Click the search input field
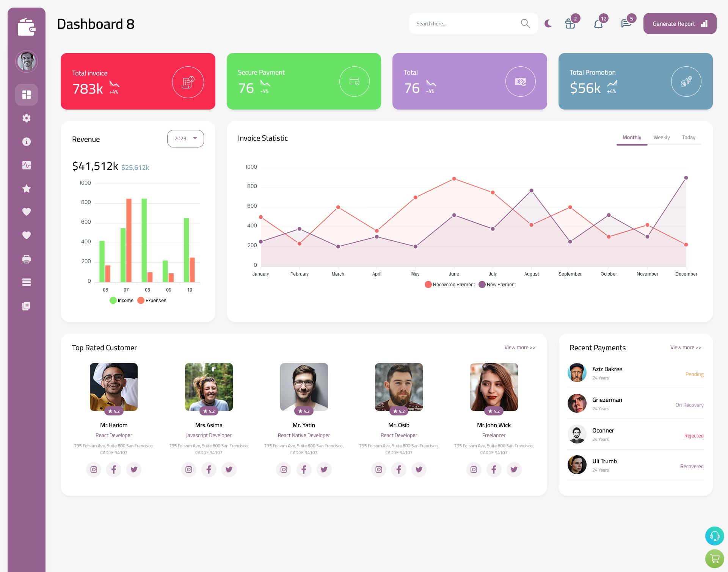Screen dimensions: 728x572 pos(467,24)
